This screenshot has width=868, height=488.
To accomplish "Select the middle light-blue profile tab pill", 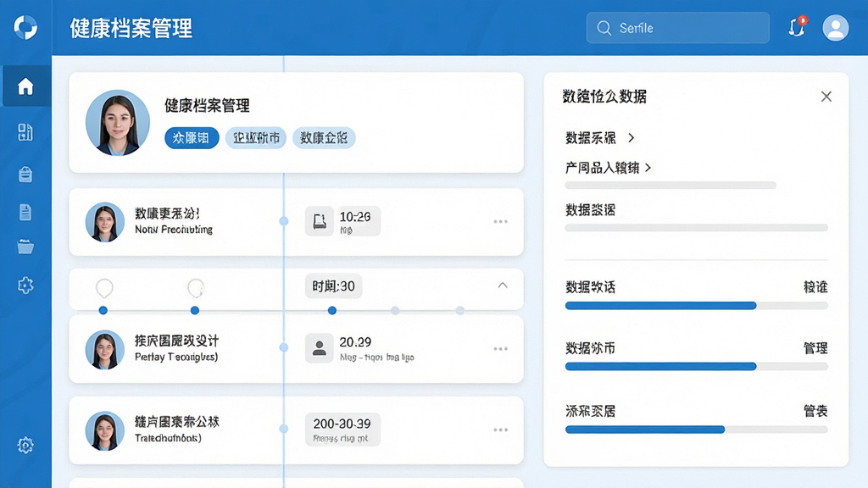I will click(256, 138).
